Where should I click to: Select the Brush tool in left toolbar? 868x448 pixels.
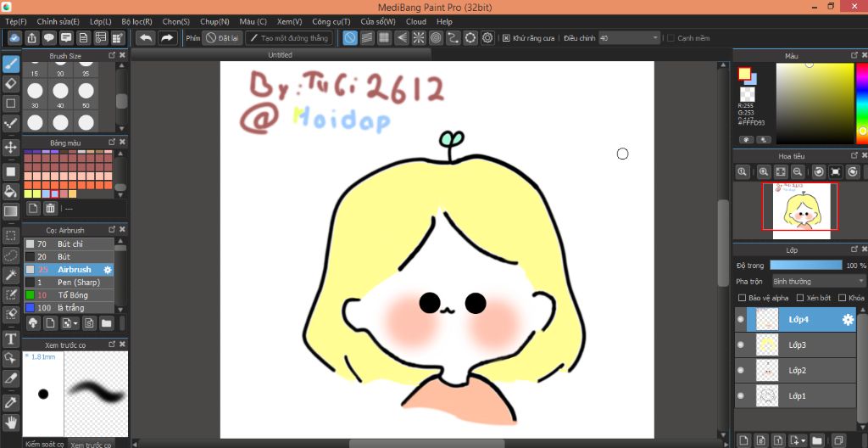(10, 64)
